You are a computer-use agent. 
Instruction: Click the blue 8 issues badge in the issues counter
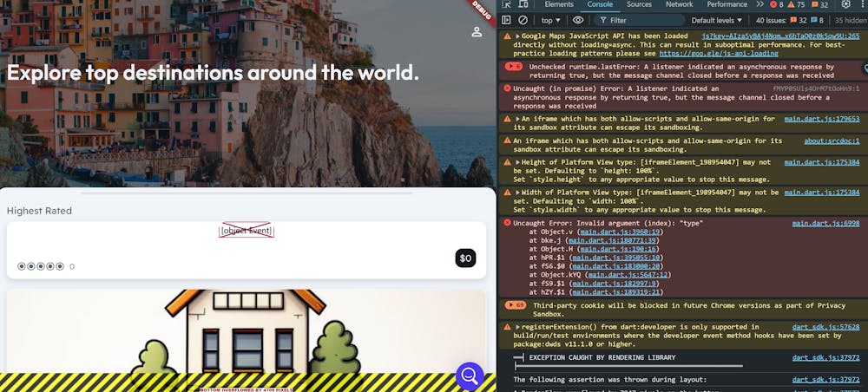click(817, 21)
